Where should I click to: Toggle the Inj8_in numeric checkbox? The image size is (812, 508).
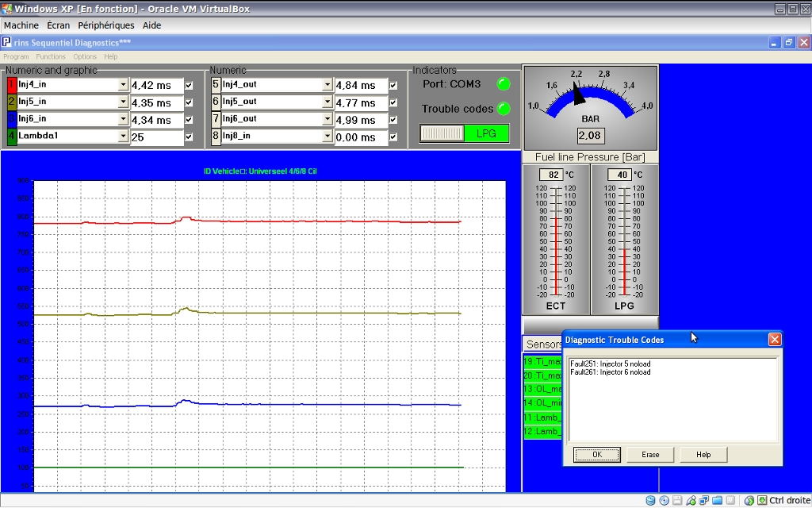[393, 137]
